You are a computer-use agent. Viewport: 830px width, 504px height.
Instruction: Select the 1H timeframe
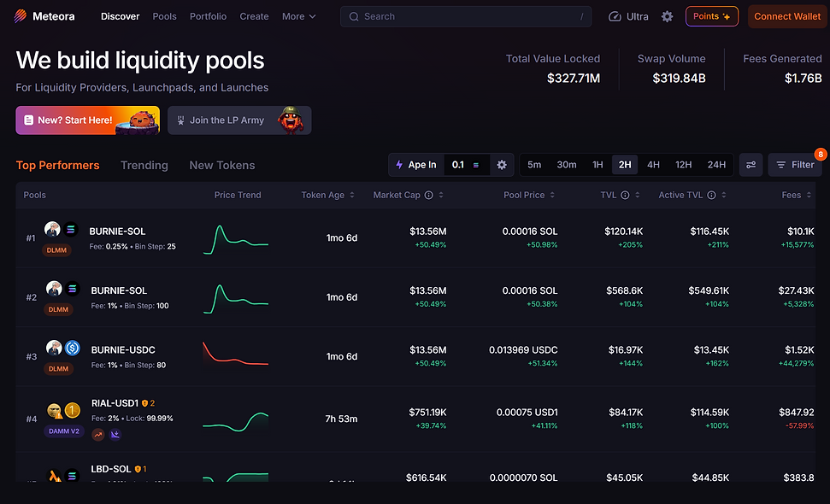pos(597,165)
